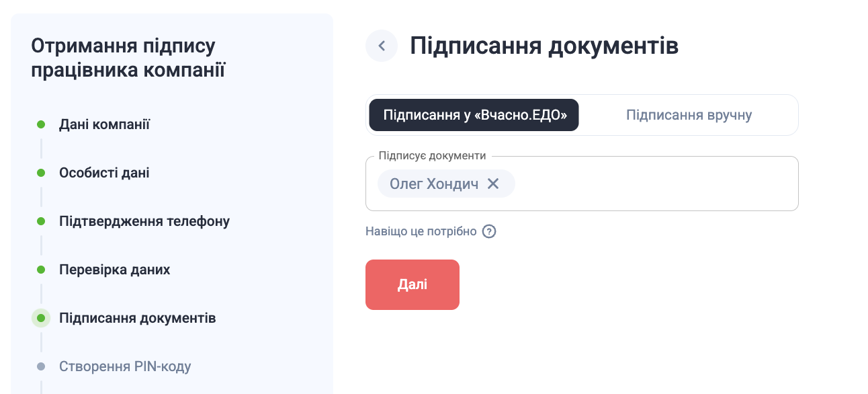Click the back arrow next to the page title
868x394 pixels.
coord(382,46)
